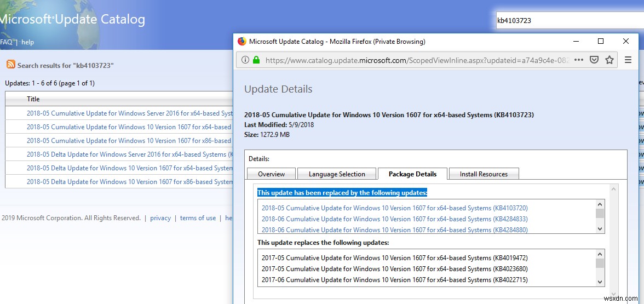Open the Install Resources tab
This screenshot has width=644, height=304.
point(484,174)
